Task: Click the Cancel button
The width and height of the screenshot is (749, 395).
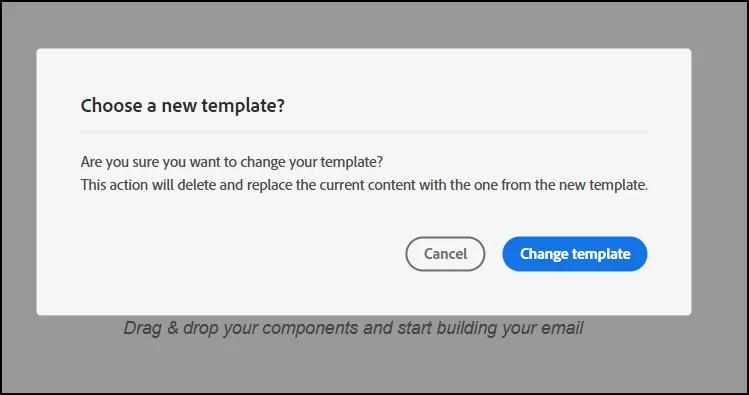Action: tap(445, 254)
